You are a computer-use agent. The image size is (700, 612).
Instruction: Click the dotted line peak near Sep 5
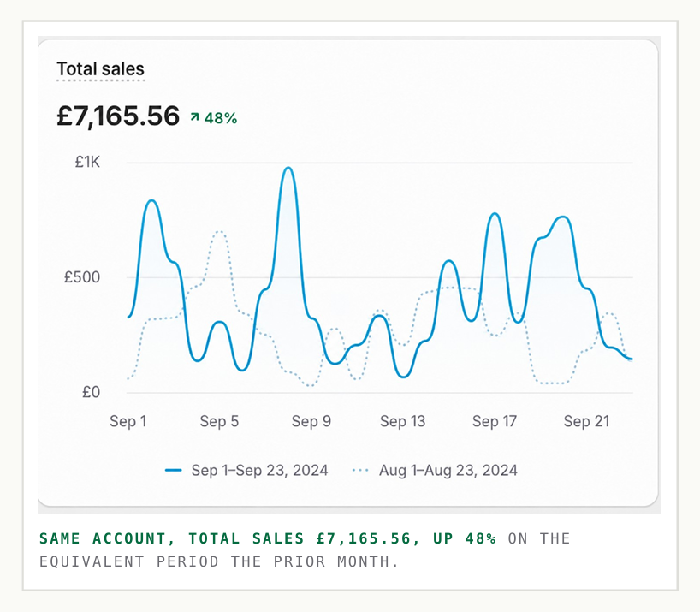(219, 232)
